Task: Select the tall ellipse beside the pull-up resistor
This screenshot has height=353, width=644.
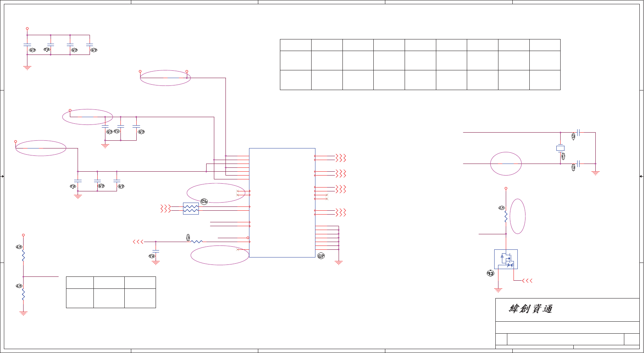Action: click(x=518, y=216)
